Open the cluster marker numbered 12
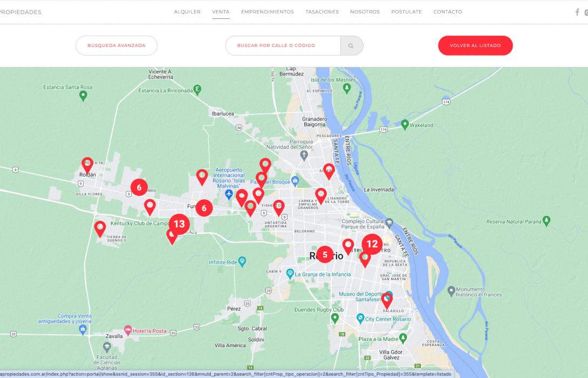588x378 pixels. coord(372,244)
